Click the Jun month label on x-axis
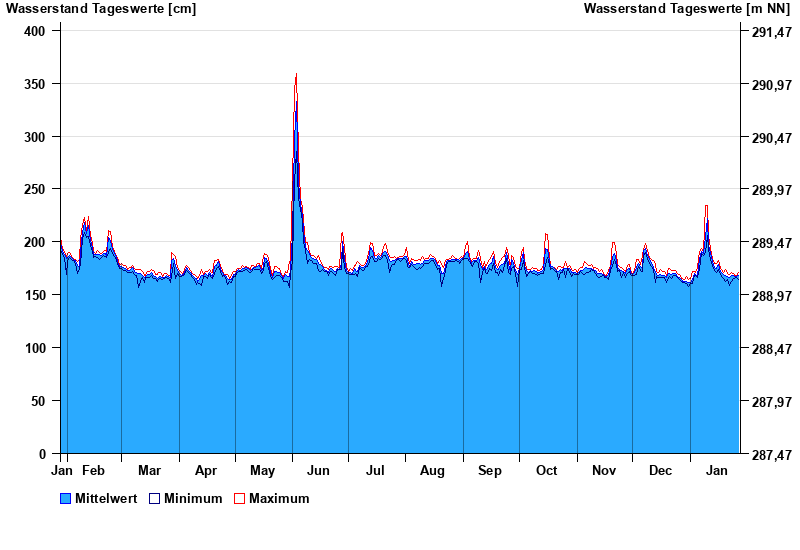 point(320,471)
